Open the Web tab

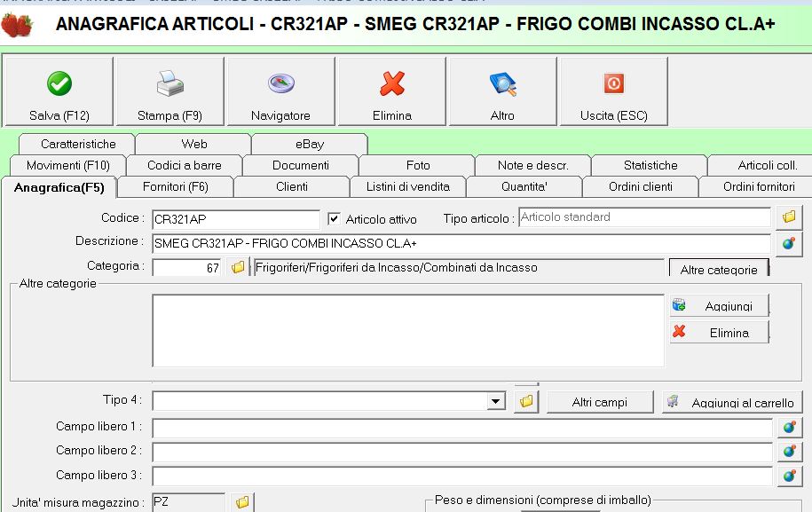pos(194,144)
